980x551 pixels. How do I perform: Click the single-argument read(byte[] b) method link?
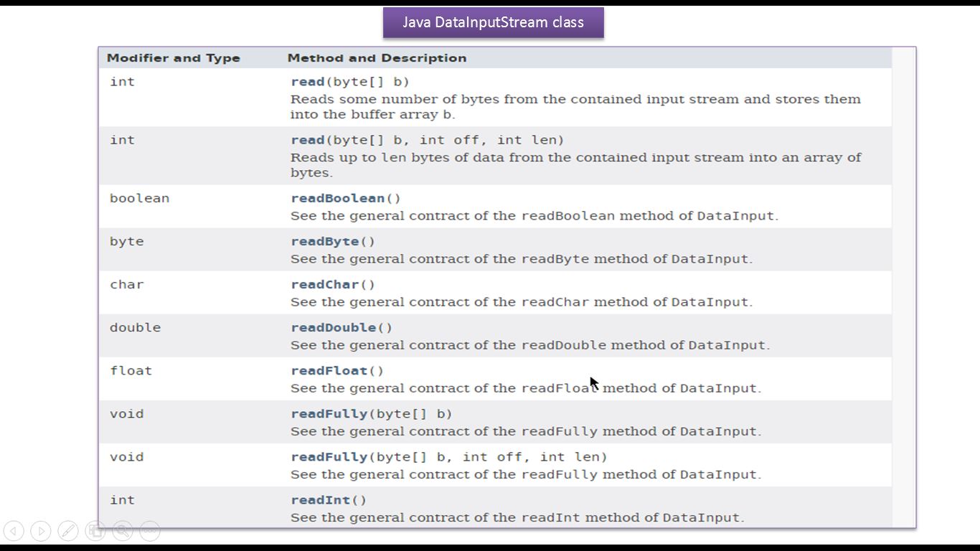(308, 82)
